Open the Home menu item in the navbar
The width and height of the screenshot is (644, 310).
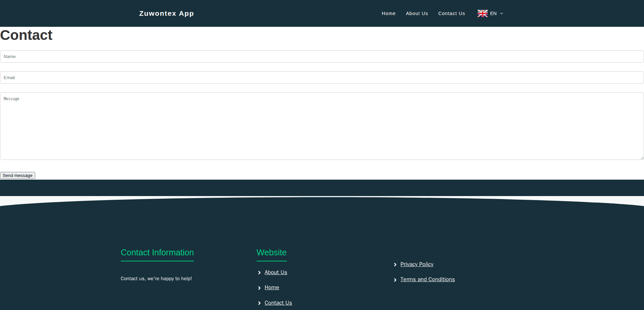pyautogui.click(x=388, y=13)
